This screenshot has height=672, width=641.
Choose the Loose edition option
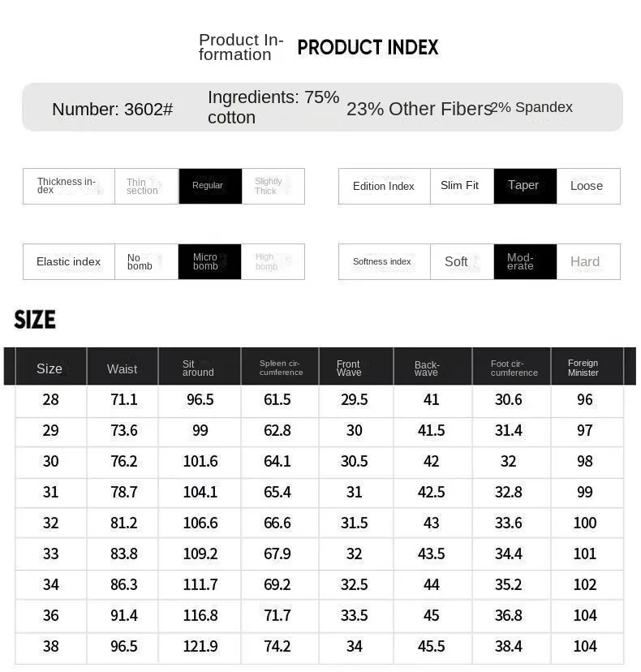pyautogui.click(x=588, y=186)
